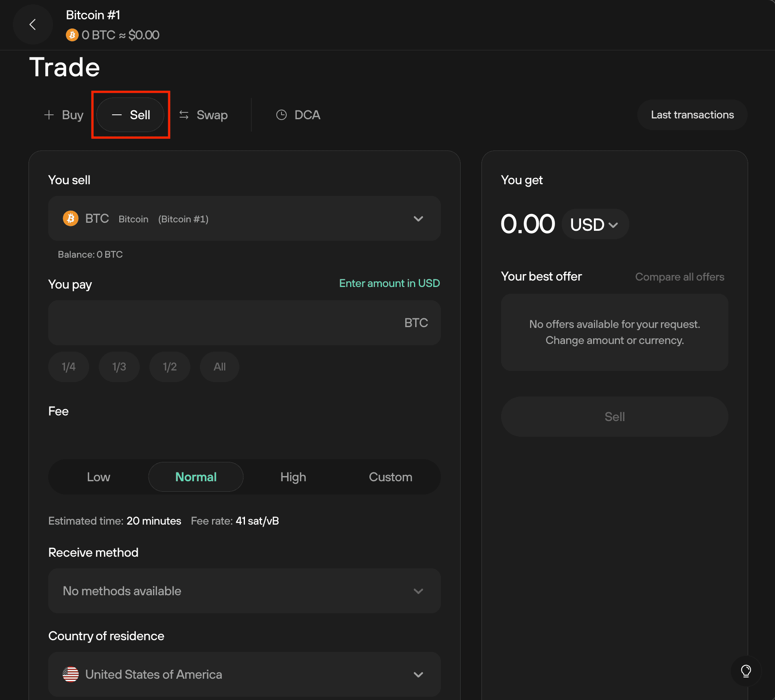This screenshot has width=775, height=700.
Task: Click the No offers available message
Action: pyautogui.click(x=615, y=332)
